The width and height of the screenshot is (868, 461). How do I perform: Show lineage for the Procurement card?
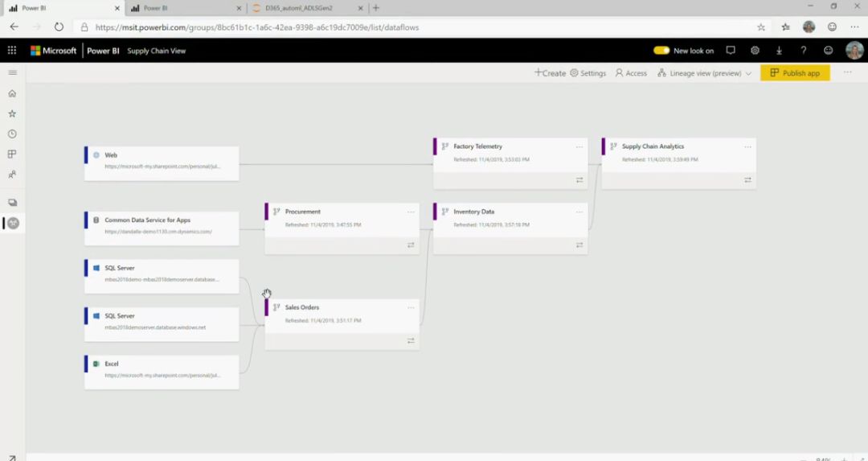coord(411,245)
